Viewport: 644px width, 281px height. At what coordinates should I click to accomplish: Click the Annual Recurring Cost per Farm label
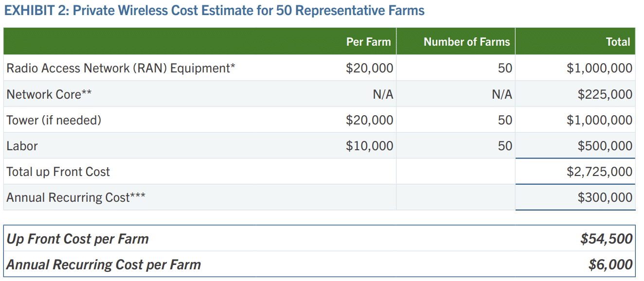[103, 264]
